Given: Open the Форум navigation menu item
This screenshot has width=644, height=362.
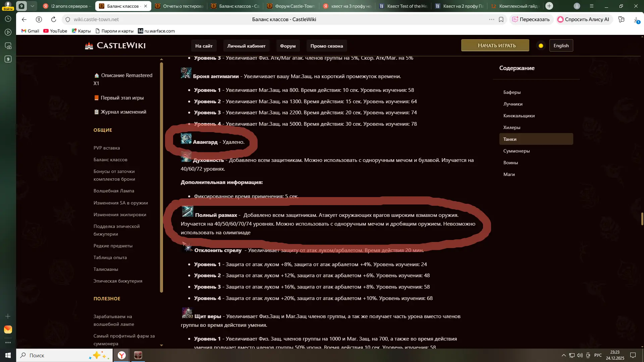Looking at the screenshot, I should click(287, 46).
